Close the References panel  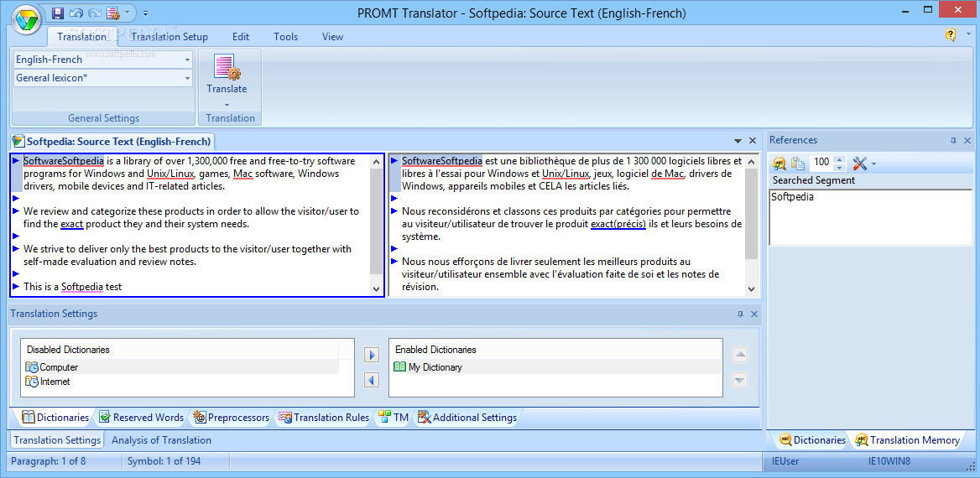tap(967, 141)
